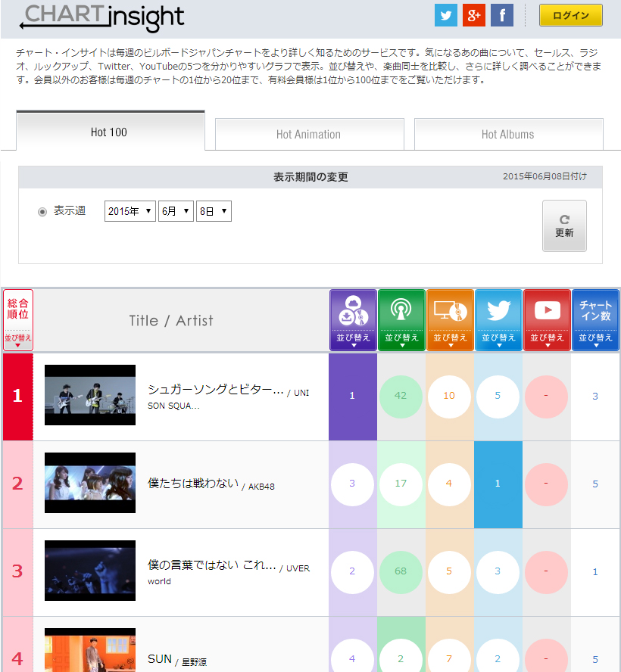Viewport: 621px width, 672px height.
Task: Open the AKB48 song video thumbnail
Action: tap(90, 484)
